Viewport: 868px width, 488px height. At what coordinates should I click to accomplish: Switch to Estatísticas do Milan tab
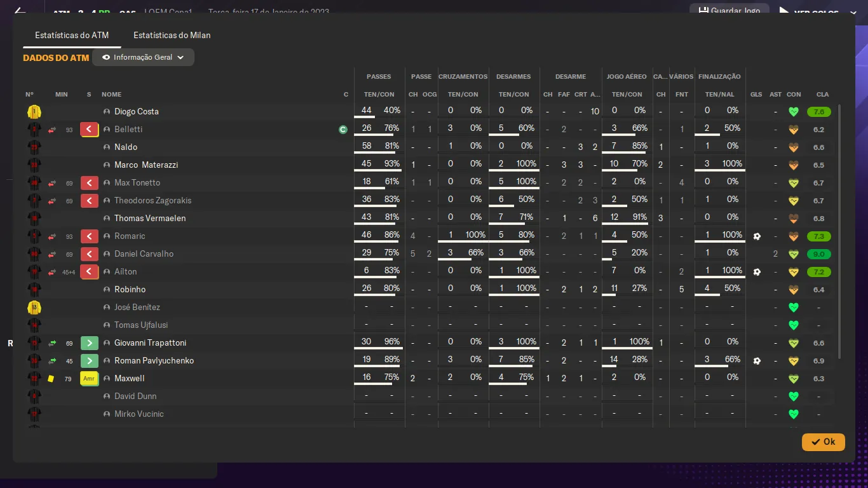172,35
